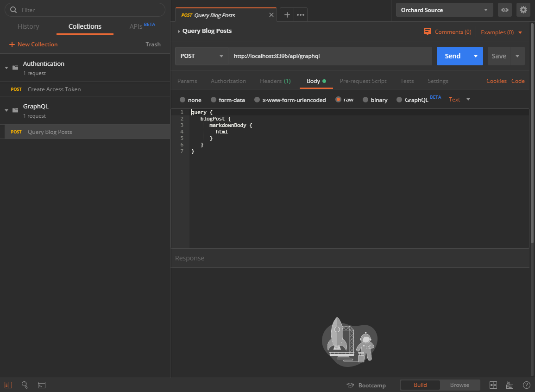
Task: Open the Code link
Action: pos(518,81)
